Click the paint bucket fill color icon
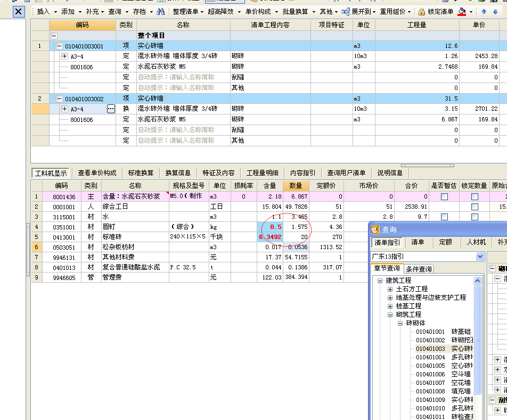This screenshot has height=420, width=507. coord(462,12)
